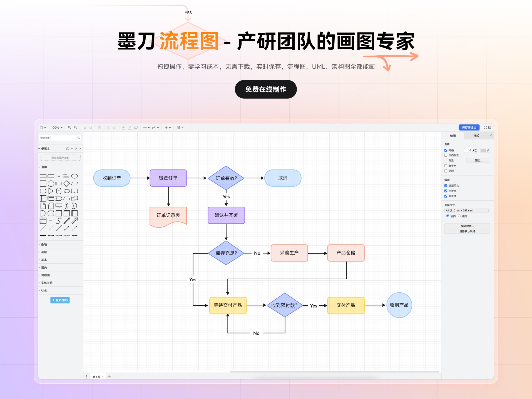Click the undo arrow icon
This screenshot has height=399, width=532.
(x=85, y=128)
